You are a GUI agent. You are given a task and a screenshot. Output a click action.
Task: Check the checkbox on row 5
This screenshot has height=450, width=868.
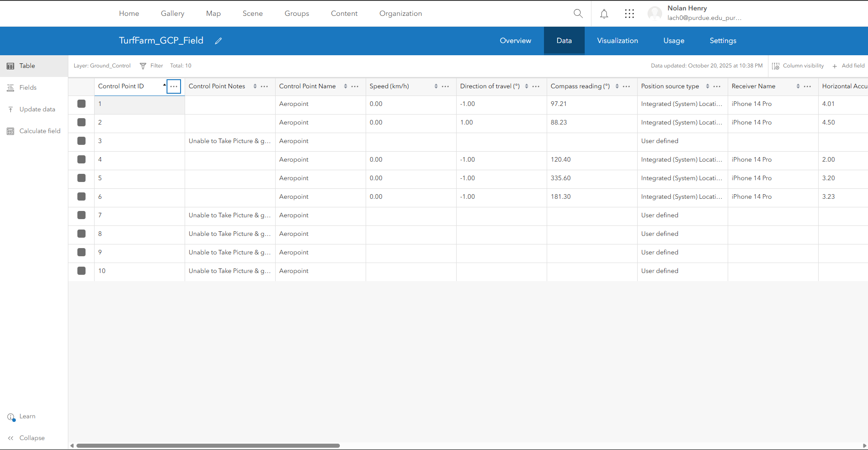(81, 178)
